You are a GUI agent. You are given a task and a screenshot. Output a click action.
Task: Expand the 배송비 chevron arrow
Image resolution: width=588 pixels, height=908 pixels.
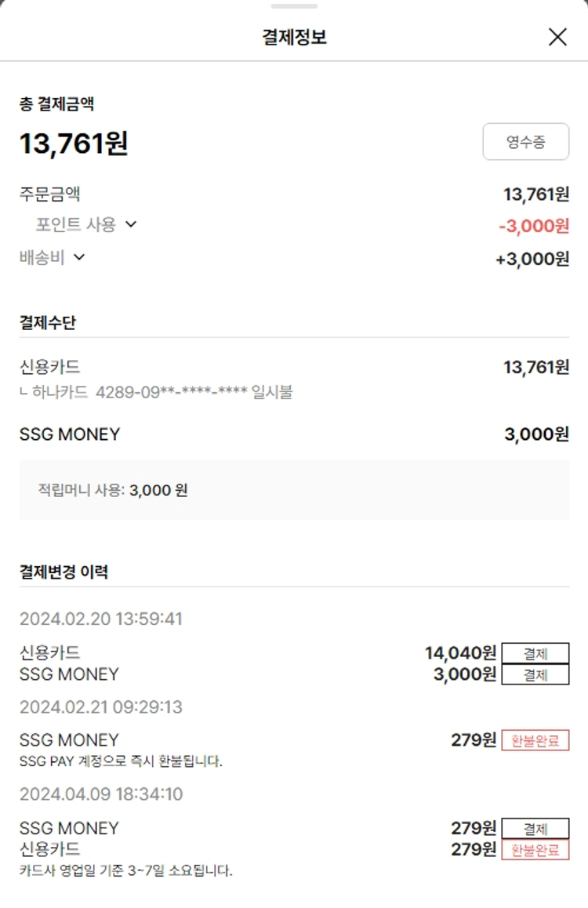[78, 257]
